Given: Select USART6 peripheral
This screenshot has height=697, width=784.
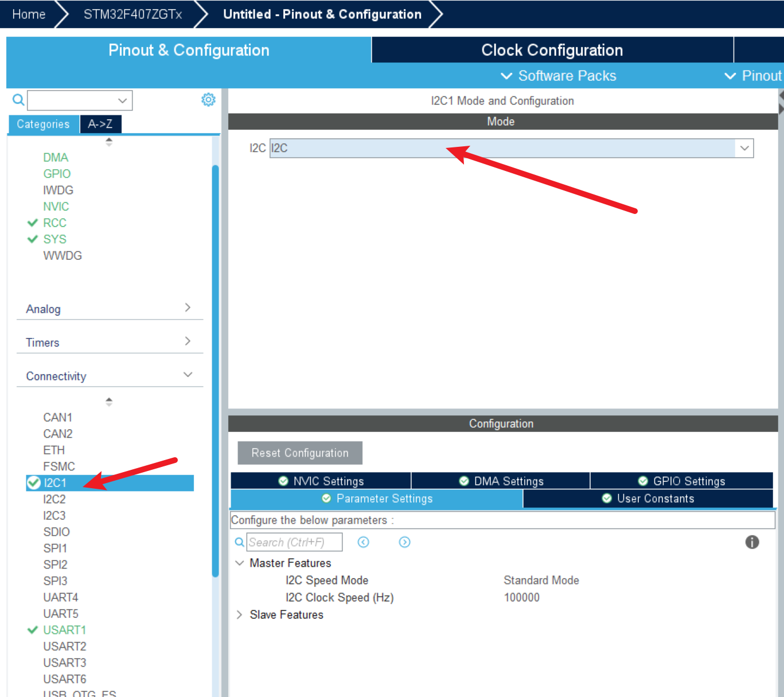Looking at the screenshot, I should coord(64,679).
